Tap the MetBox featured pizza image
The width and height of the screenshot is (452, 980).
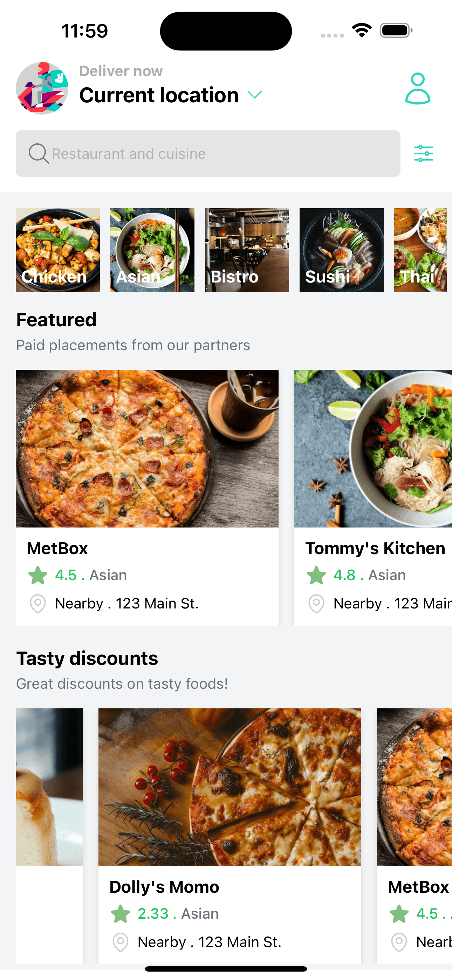pos(147,448)
